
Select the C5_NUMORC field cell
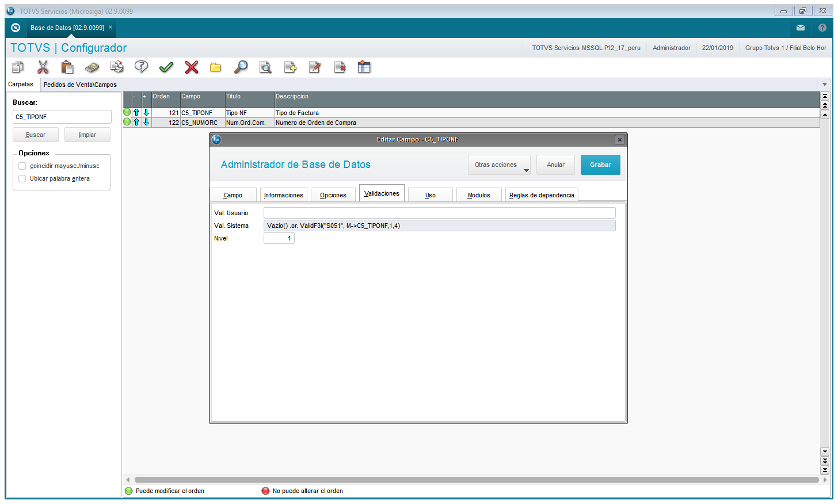tap(202, 123)
